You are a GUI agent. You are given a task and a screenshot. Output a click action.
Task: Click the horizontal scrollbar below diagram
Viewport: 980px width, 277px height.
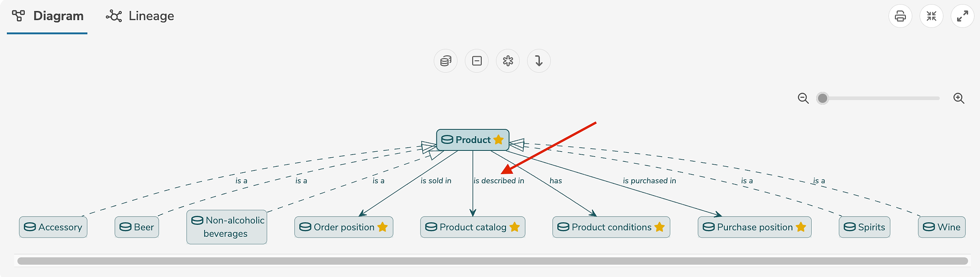[492, 261]
